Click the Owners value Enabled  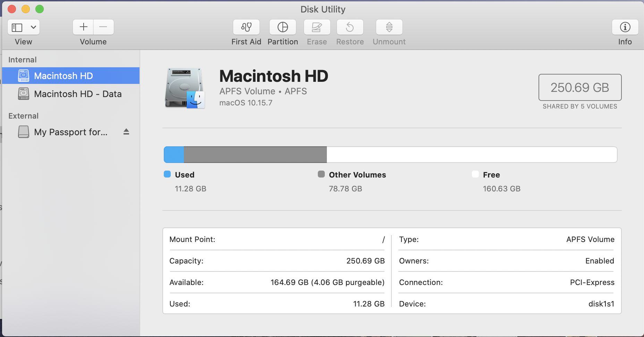pos(600,261)
